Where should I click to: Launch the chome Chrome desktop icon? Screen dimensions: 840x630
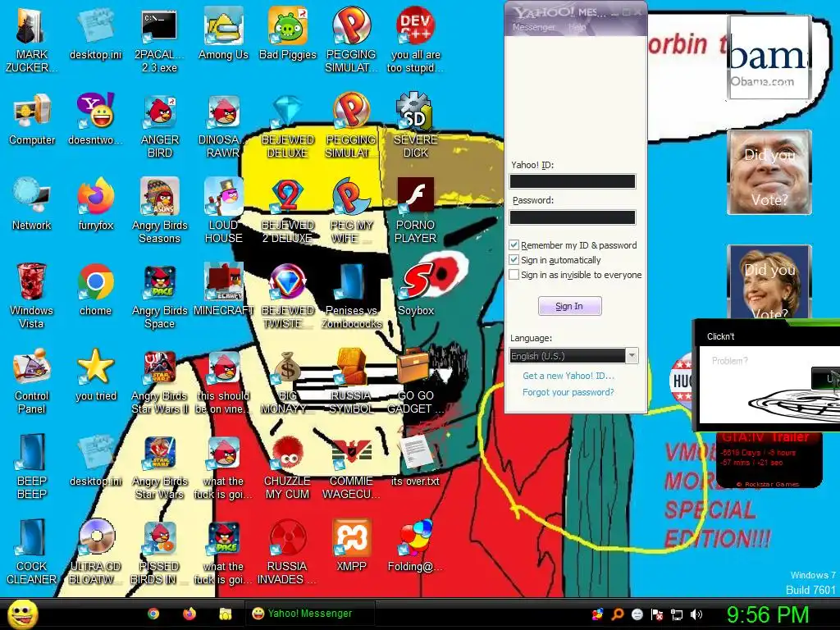click(95, 290)
